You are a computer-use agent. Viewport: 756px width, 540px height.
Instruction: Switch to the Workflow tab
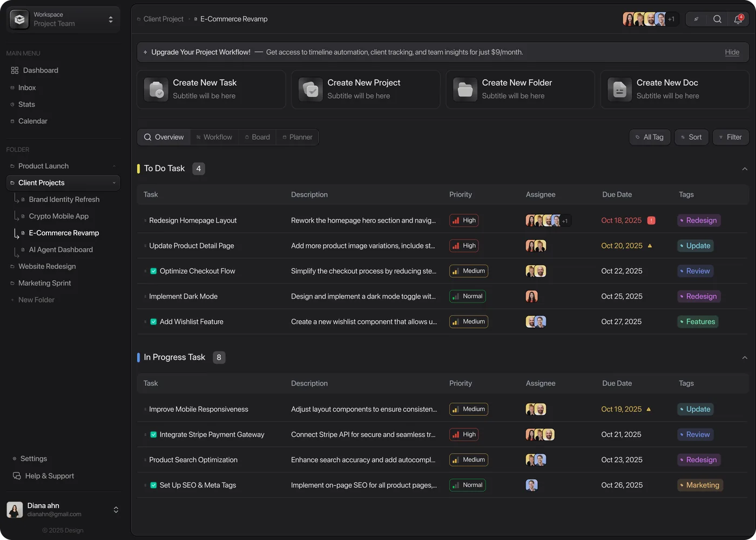click(x=214, y=137)
